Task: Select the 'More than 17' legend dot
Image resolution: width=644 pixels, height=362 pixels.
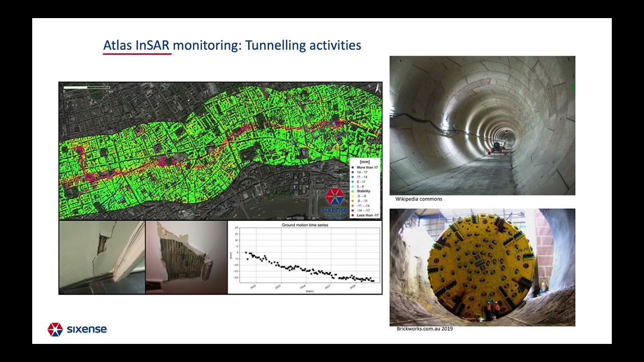Action: point(353,167)
